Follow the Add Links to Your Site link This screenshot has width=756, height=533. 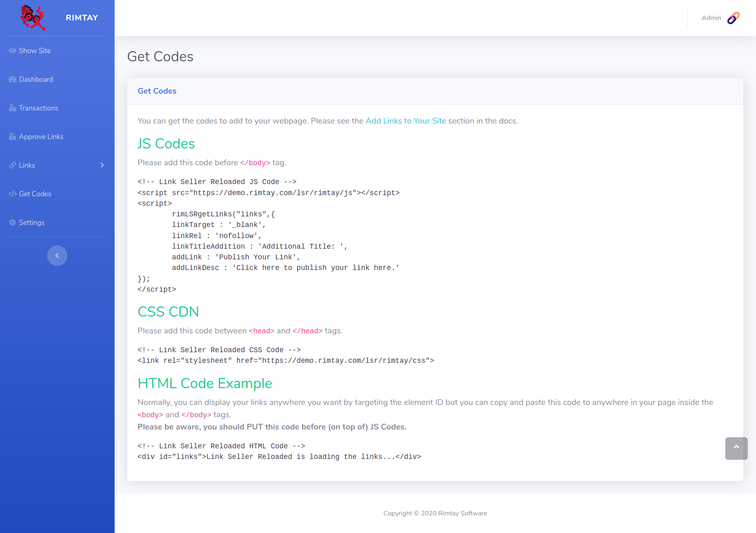(406, 121)
